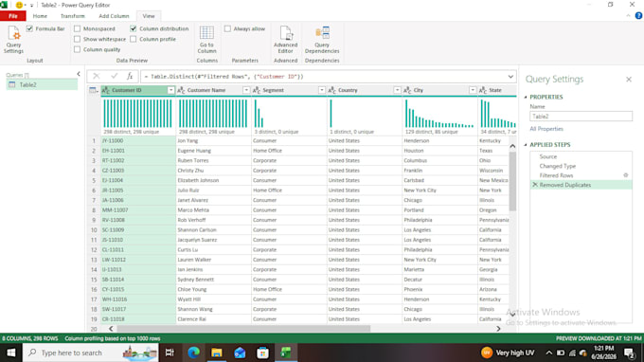Open Query Dependencies view
The height and width of the screenshot is (362, 644).
(322, 40)
